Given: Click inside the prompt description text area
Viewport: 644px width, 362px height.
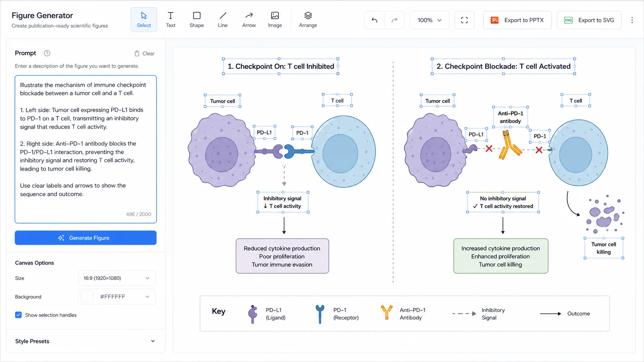Looking at the screenshot, I should click(x=86, y=149).
